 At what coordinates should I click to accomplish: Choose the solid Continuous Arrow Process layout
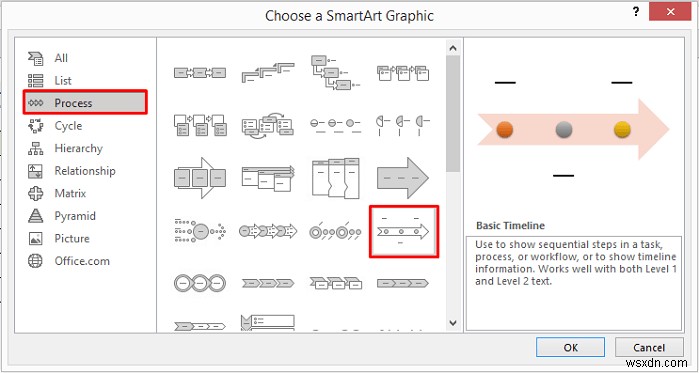pyautogui.click(x=403, y=177)
